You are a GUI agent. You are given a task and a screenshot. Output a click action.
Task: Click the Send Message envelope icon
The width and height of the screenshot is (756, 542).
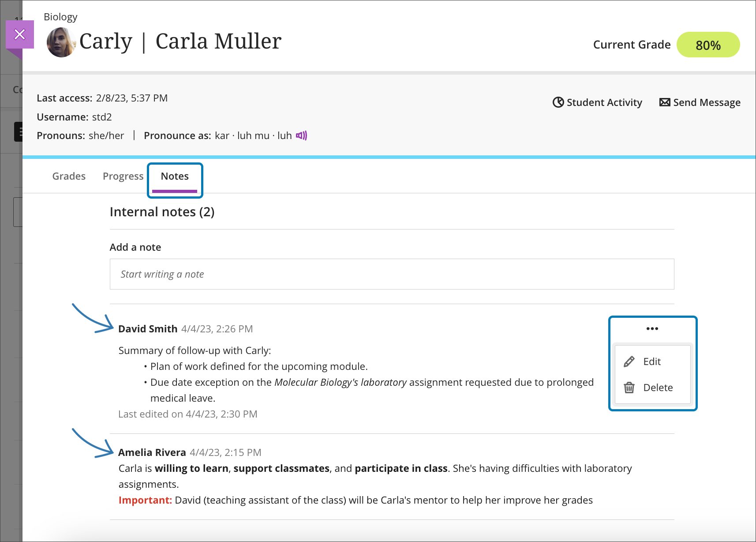click(x=664, y=102)
